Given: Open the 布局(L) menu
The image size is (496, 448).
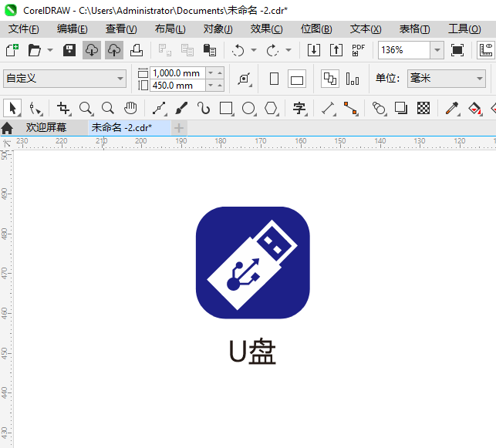Looking at the screenshot, I should pos(170,29).
